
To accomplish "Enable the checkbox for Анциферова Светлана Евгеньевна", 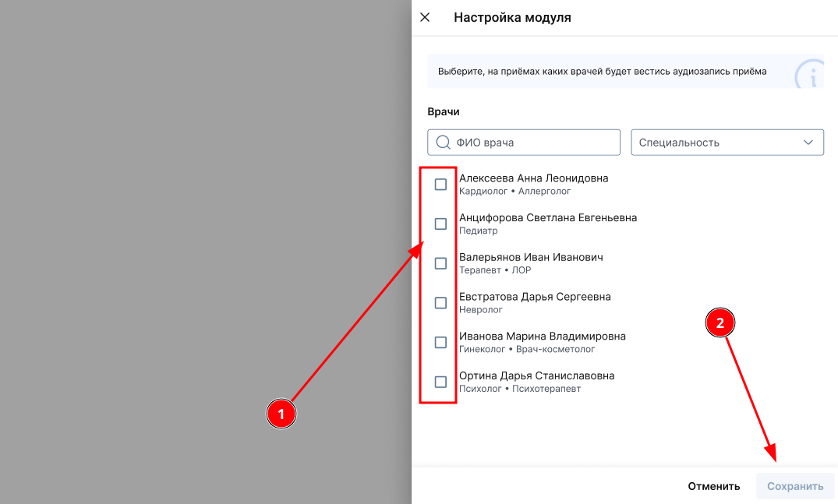I will [x=440, y=224].
